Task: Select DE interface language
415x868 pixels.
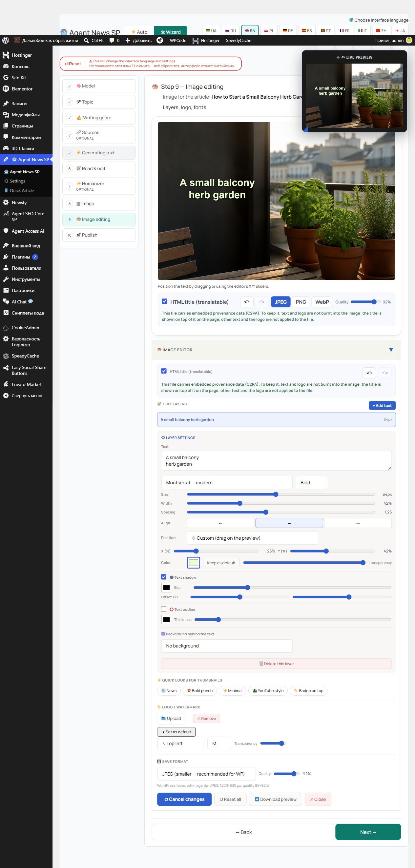Action: (x=288, y=30)
